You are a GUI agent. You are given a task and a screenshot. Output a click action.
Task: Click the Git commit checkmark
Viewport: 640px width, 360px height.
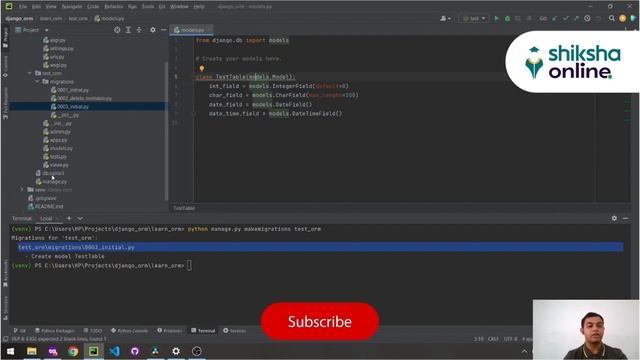click(566, 18)
